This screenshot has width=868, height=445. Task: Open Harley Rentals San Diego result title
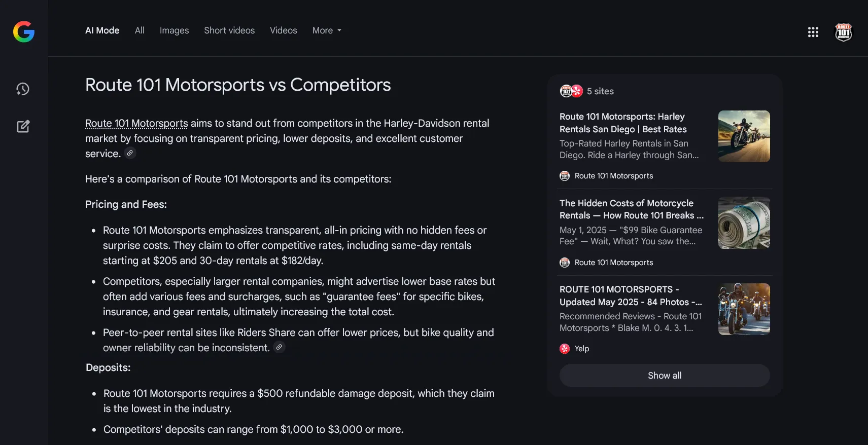click(623, 123)
